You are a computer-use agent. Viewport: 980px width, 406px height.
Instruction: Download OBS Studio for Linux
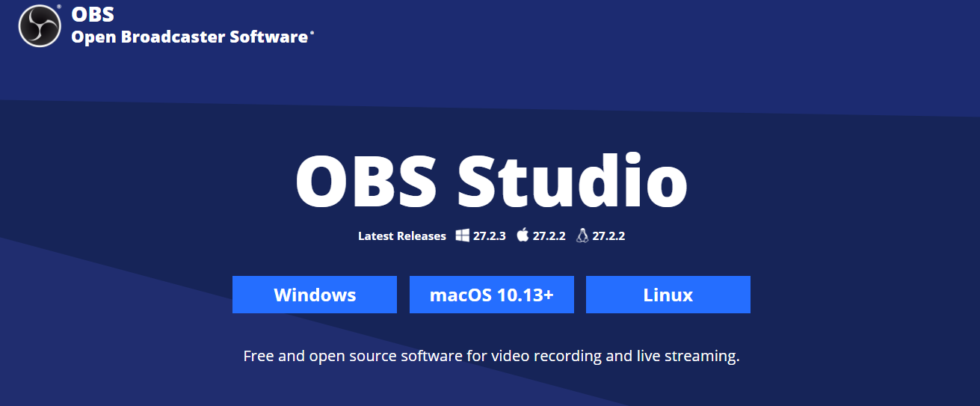pyautogui.click(x=668, y=295)
